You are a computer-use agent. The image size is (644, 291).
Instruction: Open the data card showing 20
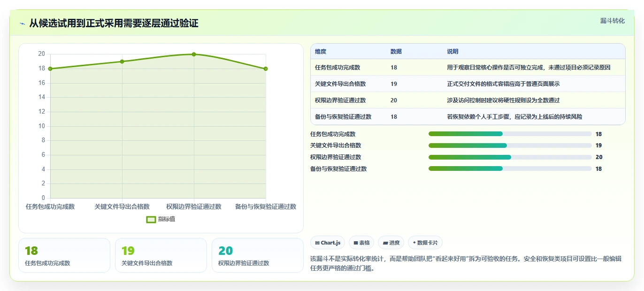pyautogui.click(x=258, y=255)
